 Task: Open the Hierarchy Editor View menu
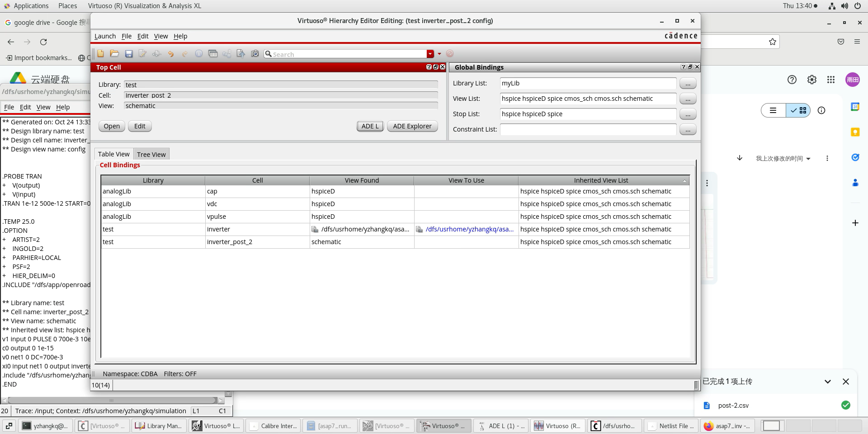tap(160, 36)
